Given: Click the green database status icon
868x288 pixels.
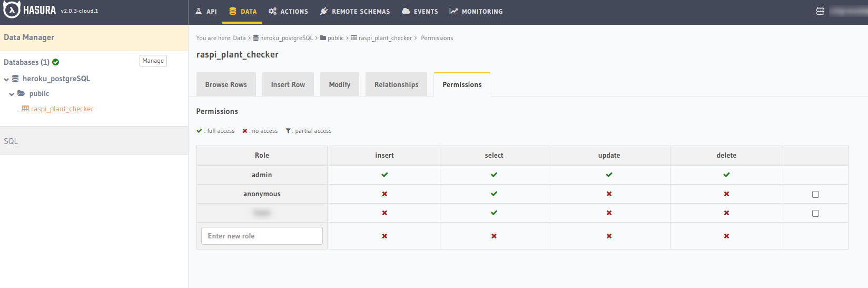Looking at the screenshot, I should click(56, 62).
